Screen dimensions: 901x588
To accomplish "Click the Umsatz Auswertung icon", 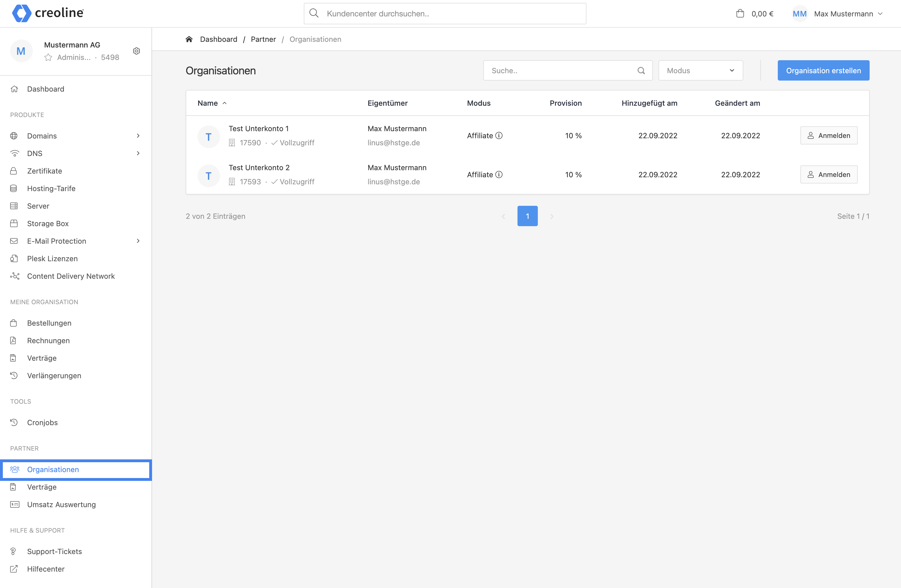I will point(14,504).
